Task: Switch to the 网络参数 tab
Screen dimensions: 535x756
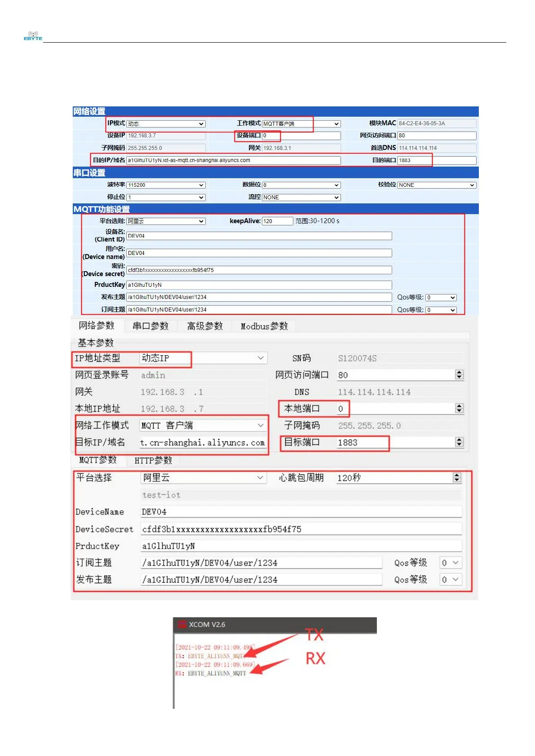Action: point(97,325)
